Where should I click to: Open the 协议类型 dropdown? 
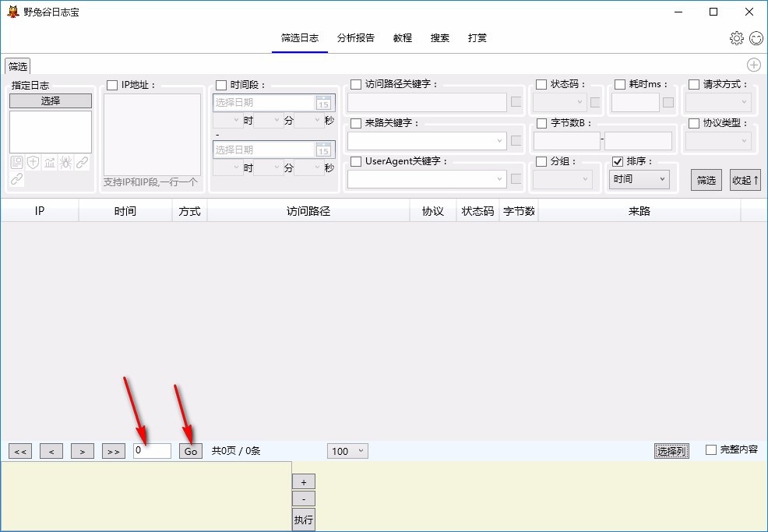pyautogui.click(x=718, y=141)
